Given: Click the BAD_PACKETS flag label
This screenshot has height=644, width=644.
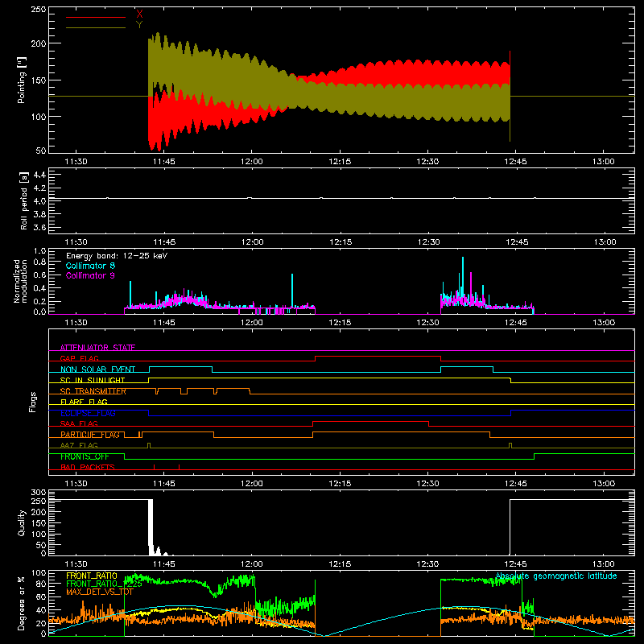Looking at the screenshot, I should [x=88, y=467].
